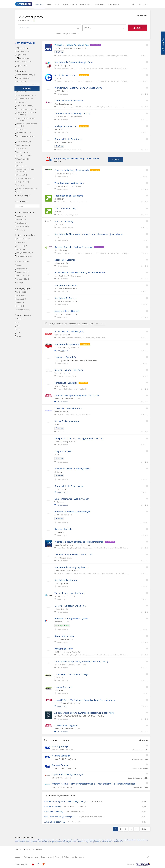Save the Agent Ubezpieczeniowy offer with star
165x868 pixels.
pyautogui.click(x=147, y=75)
